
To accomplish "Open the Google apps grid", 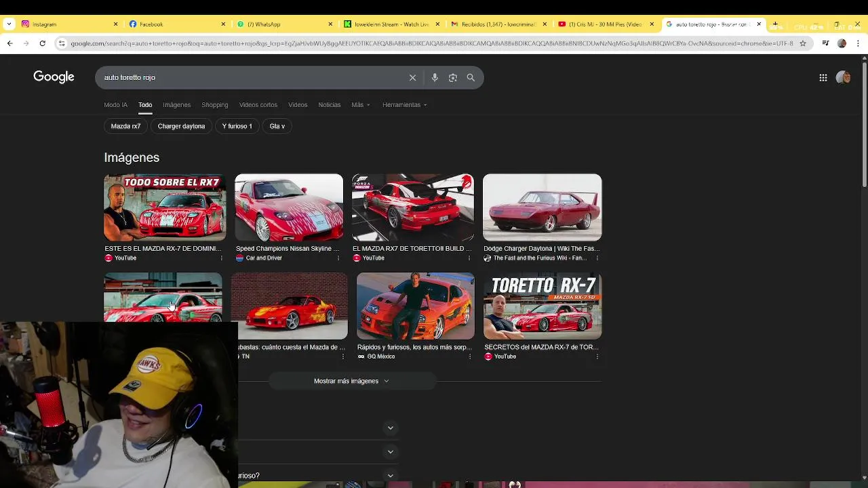I will click(823, 77).
